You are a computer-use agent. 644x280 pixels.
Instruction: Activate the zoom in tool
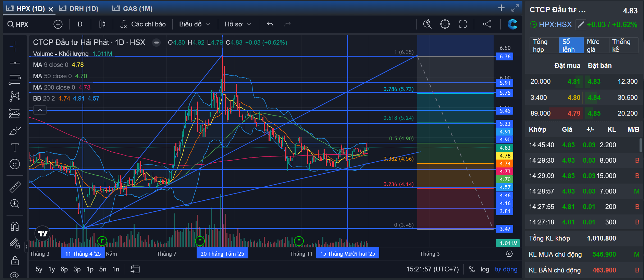[15, 203]
